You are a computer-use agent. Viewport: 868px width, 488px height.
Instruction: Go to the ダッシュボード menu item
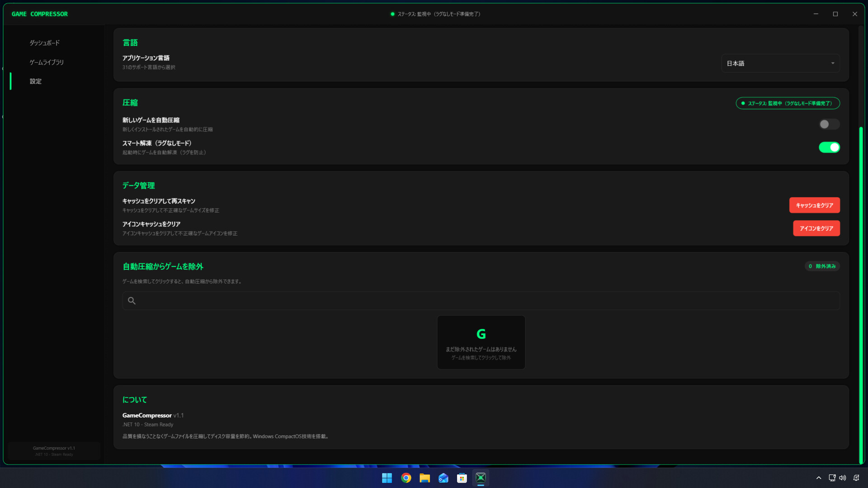[45, 43]
